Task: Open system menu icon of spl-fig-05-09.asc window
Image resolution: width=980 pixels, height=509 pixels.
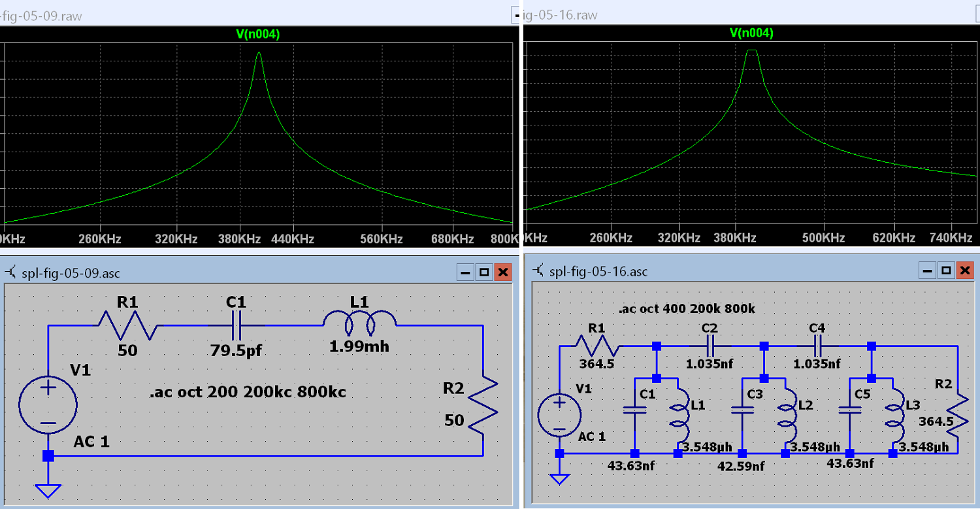Action: coord(12,272)
